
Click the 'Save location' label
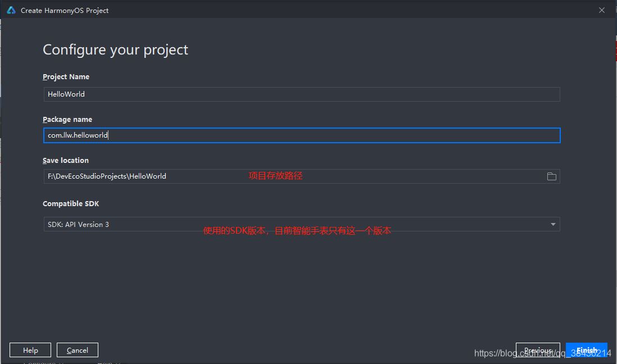click(x=66, y=160)
